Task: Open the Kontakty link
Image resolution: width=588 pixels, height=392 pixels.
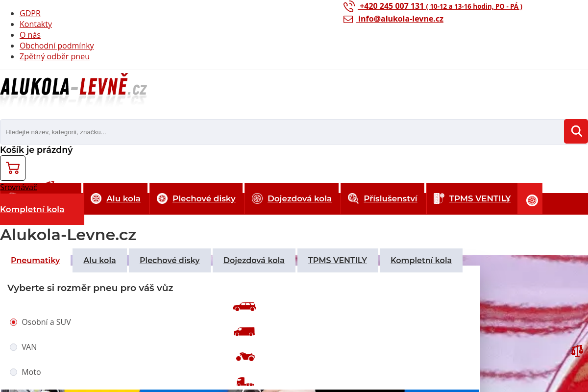Action: (36, 24)
